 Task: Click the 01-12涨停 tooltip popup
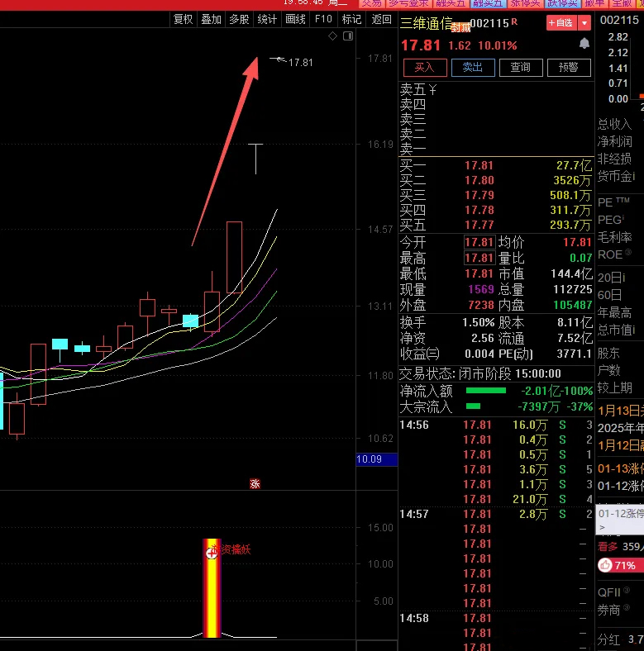(x=620, y=520)
